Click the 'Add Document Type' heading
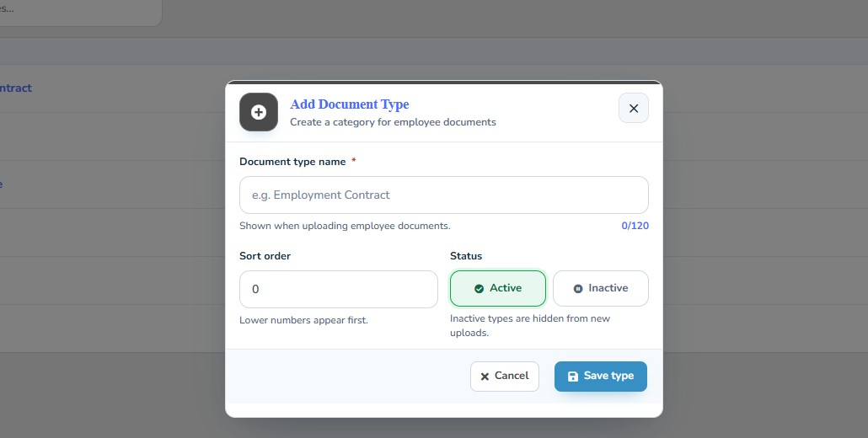 (349, 104)
